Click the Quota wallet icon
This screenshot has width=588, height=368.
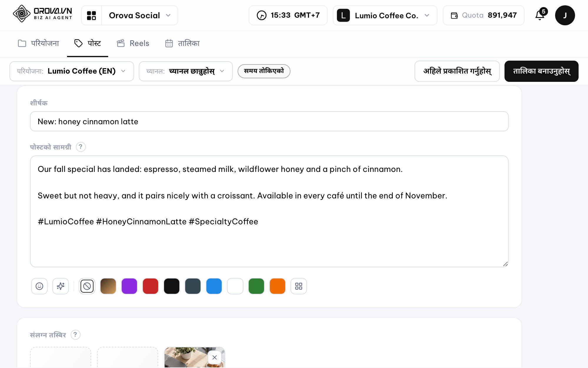(454, 15)
